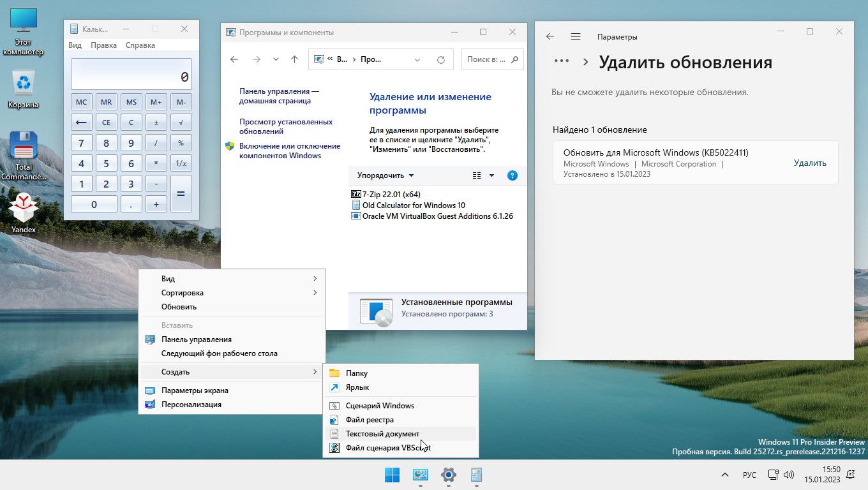Expand address bar history dropdown
868x490 pixels.
click(x=417, y=59)
